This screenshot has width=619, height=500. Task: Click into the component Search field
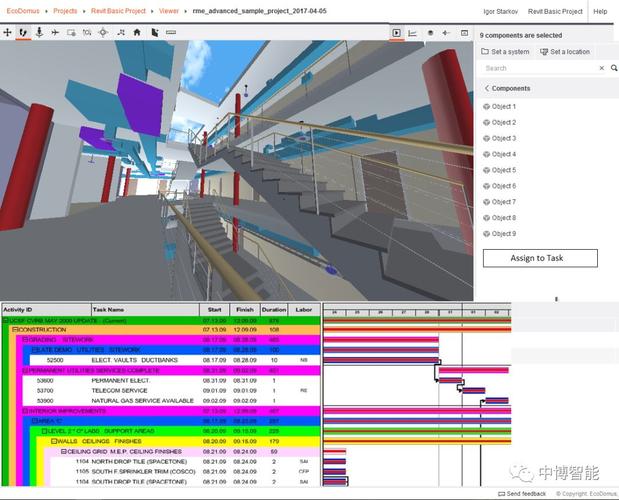coord(538,68)
